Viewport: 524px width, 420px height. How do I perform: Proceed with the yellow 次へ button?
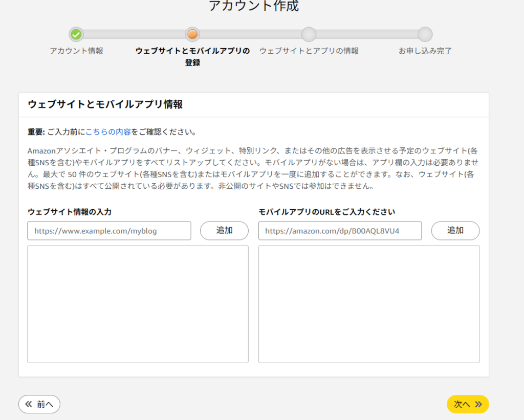coord(468,404)
